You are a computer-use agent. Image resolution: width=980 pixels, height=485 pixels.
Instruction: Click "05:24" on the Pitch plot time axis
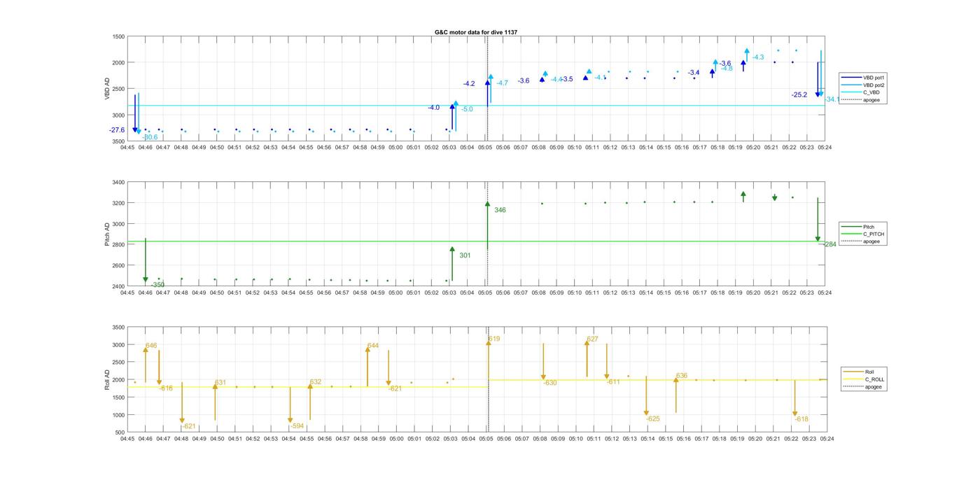[x=825, y=293]
